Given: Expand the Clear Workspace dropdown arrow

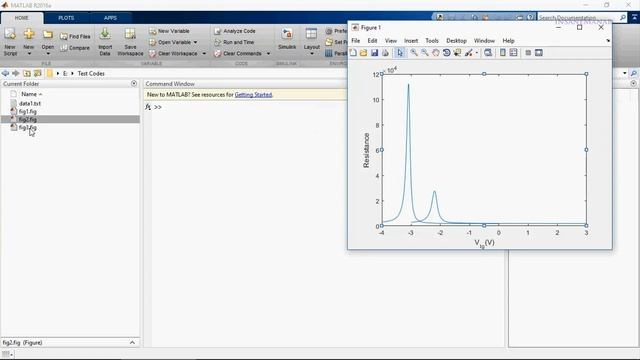Looking at the screenshot, I should pyautogui.click(x=204, y=53).
